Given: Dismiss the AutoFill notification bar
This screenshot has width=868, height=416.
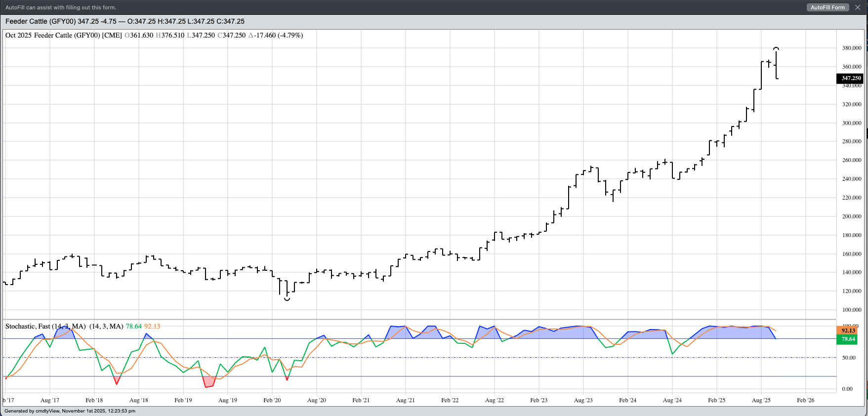Looking at the screenshot, I should point(858,7).
